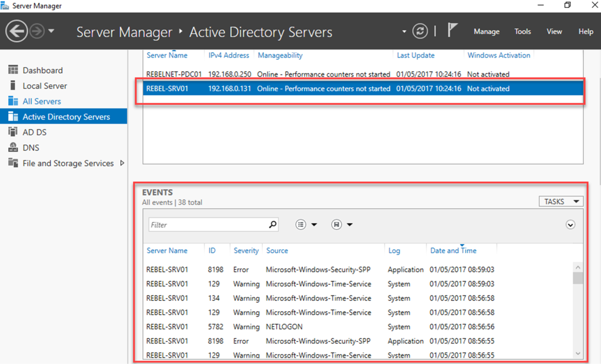This screenshot has width=601, height=364.
Task: Open the Tools menu
Action: click(x=522, y=32)
